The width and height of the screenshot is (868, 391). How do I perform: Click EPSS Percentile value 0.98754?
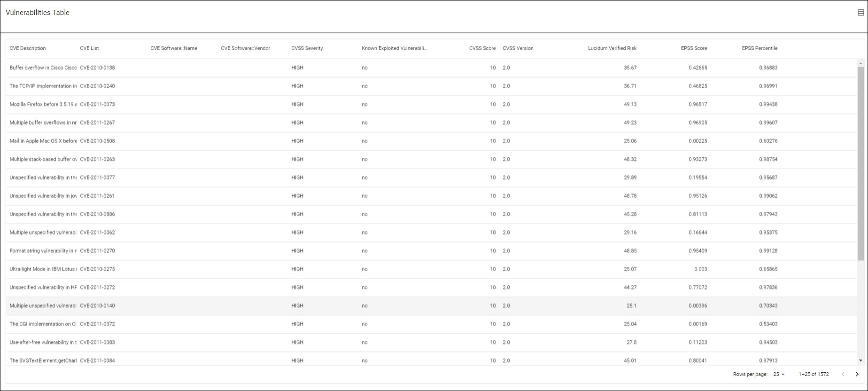(768, 159)
